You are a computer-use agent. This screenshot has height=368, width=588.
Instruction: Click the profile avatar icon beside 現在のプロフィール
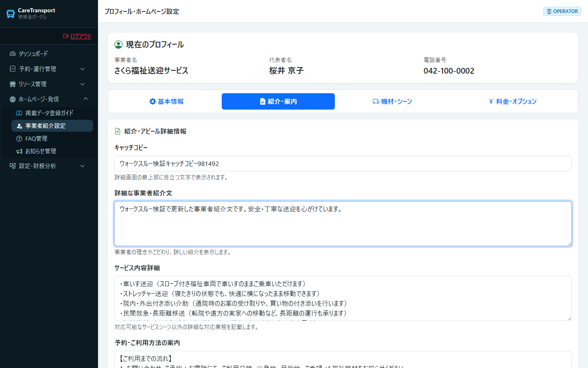118,45
